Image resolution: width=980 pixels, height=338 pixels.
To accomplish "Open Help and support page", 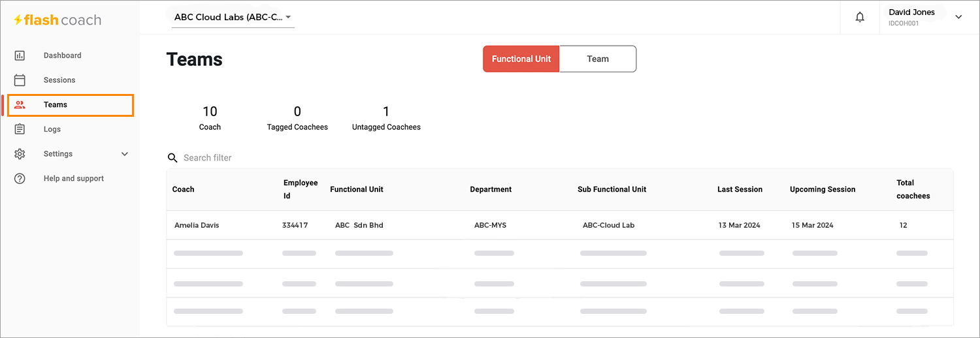I will [74, 178].
